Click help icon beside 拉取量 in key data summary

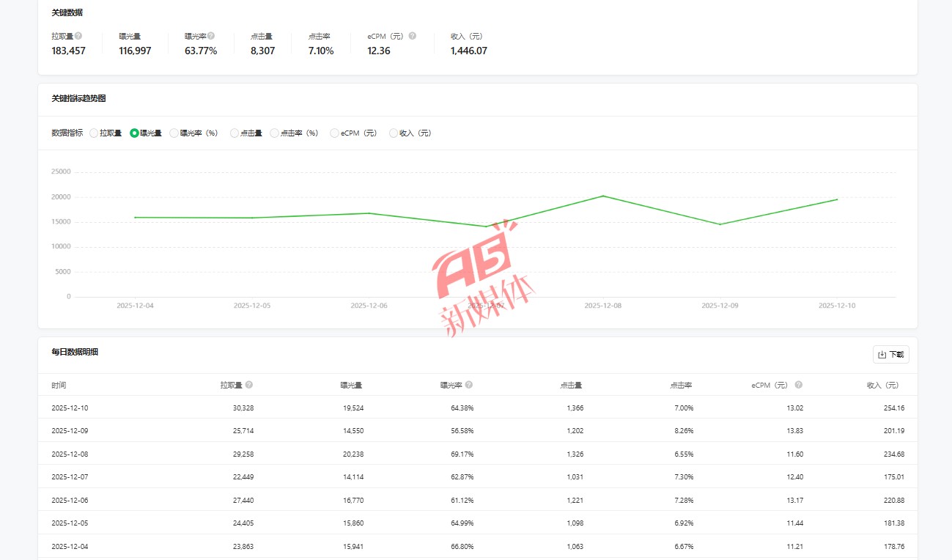click(78, 36)
